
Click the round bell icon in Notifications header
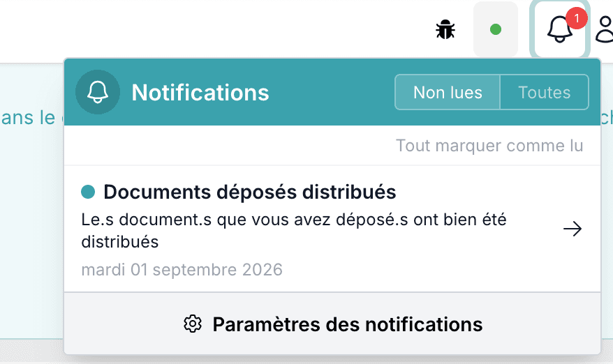(x=98, y=92)
